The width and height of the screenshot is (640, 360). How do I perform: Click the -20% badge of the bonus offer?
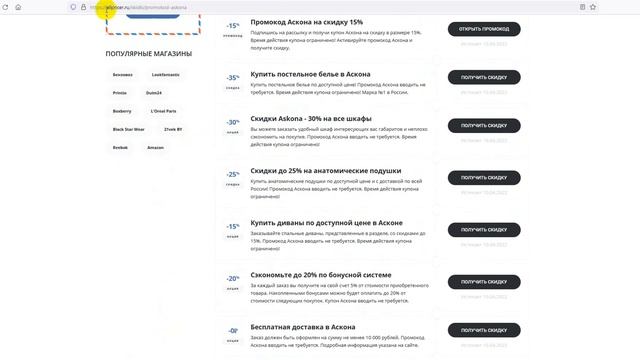point(233,279)
